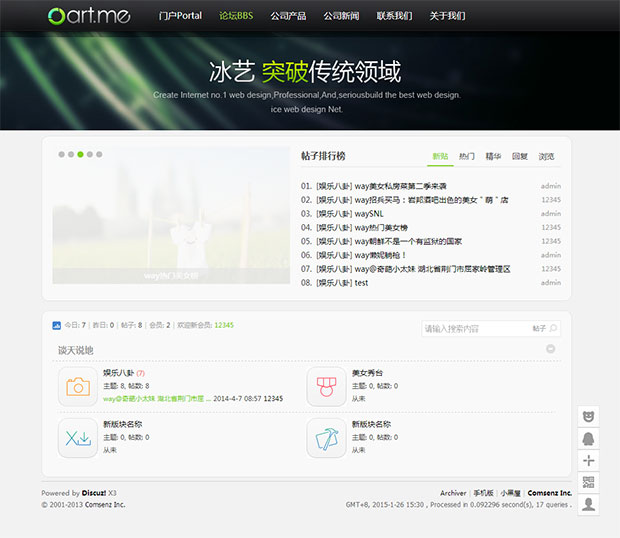Click the hammer icon of the second 新版块名称 forum

click(326, 437)
